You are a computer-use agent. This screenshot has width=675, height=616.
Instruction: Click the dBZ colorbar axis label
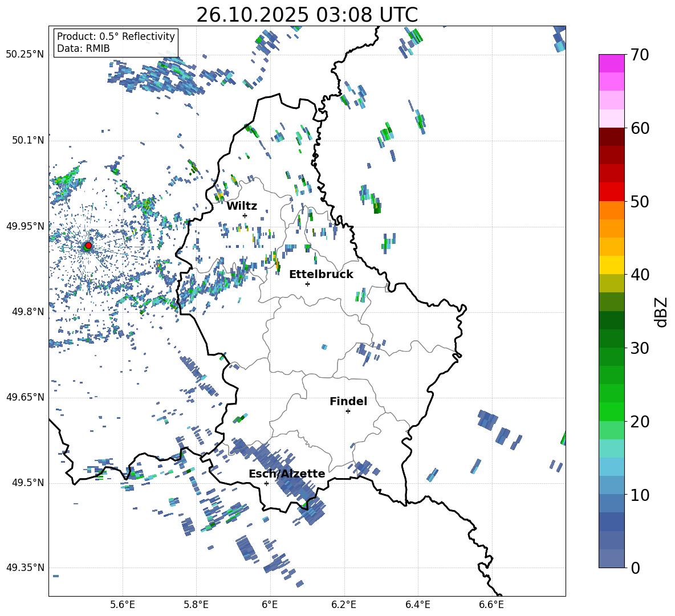click(x=662, y=312)
